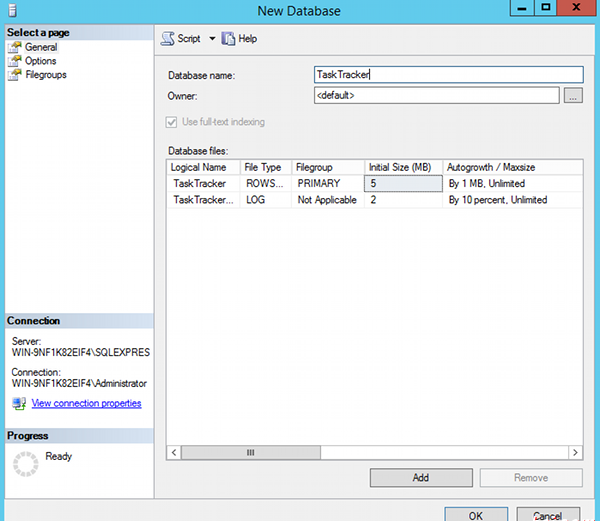The height and width of the screenshot is (521, 600).
Task: Click the horizontal scrollbar thumb
Action: point(251,453)
